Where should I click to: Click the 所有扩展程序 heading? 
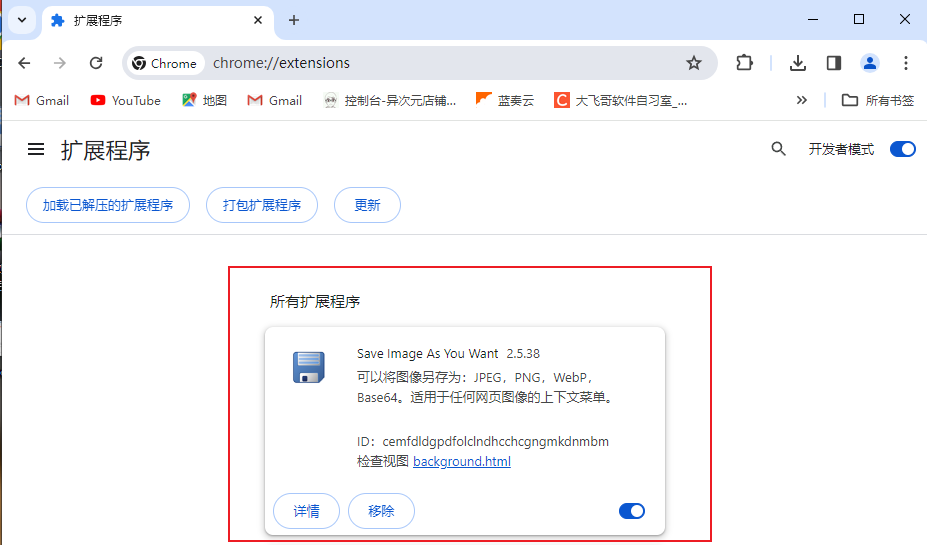pyautogui.click(x=315, y=301)
